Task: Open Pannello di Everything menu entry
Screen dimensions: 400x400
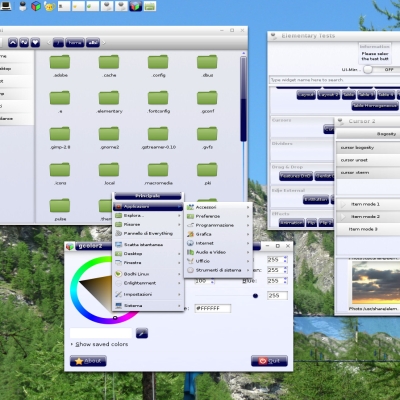Action: point(148,233)
